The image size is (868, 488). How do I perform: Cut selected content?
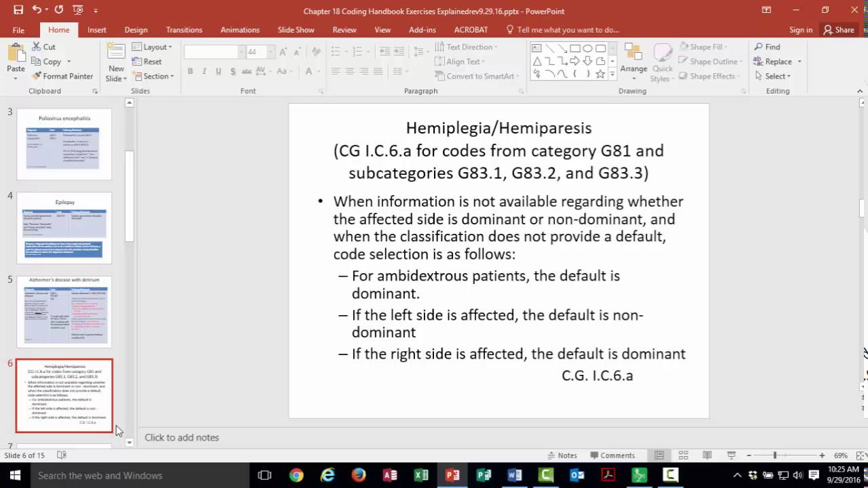point(43,47)
